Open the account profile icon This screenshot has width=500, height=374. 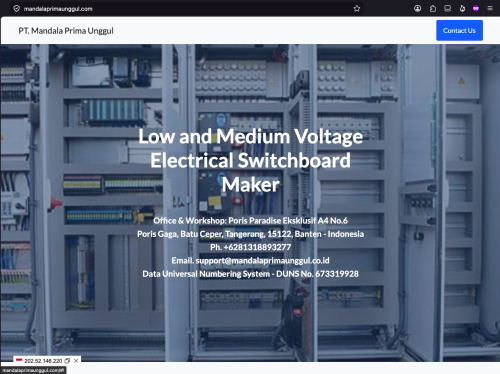pyautogui.click(x=417, y=9)
